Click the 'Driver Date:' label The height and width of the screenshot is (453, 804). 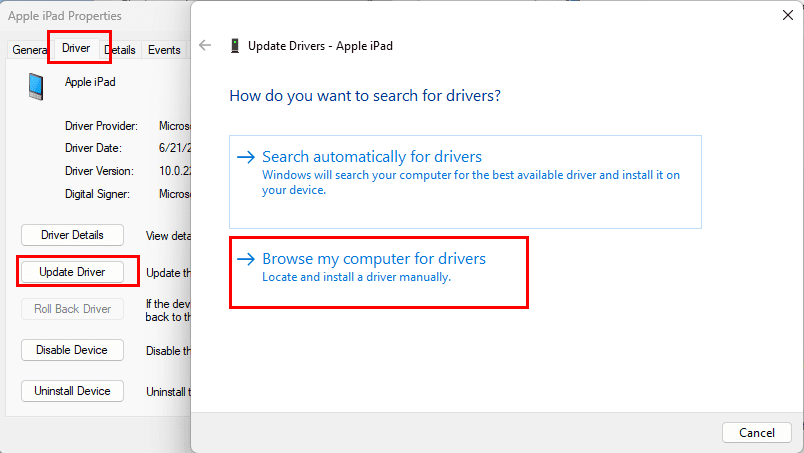click(93, 148)
